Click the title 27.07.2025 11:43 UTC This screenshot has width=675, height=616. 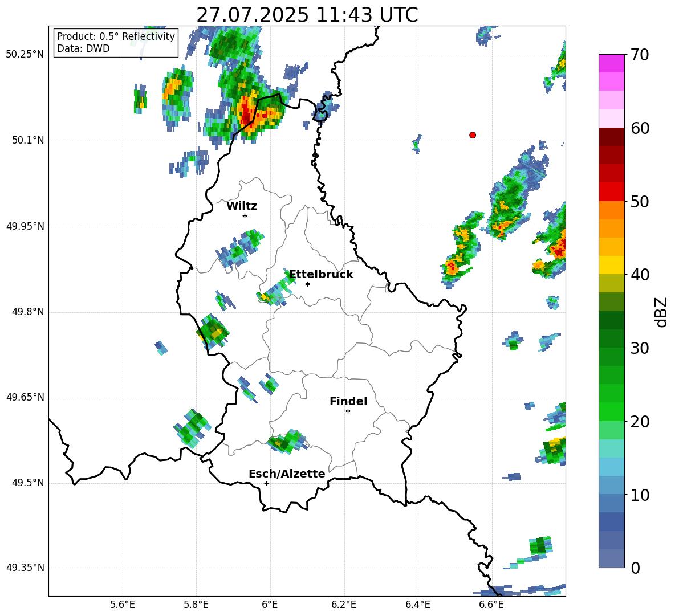307,15
